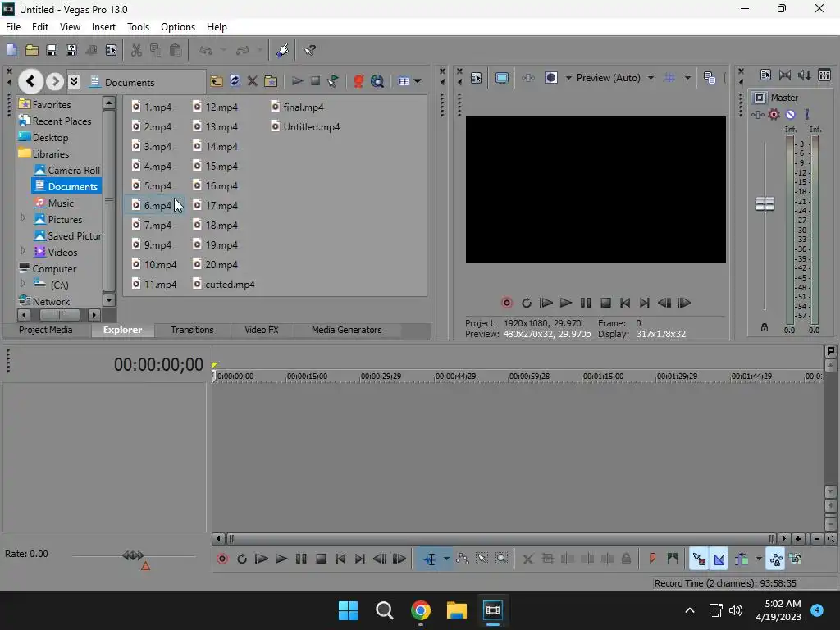The image size is (840, 630).
Task: Open the Insert menu
Action: tap(103, 27)
